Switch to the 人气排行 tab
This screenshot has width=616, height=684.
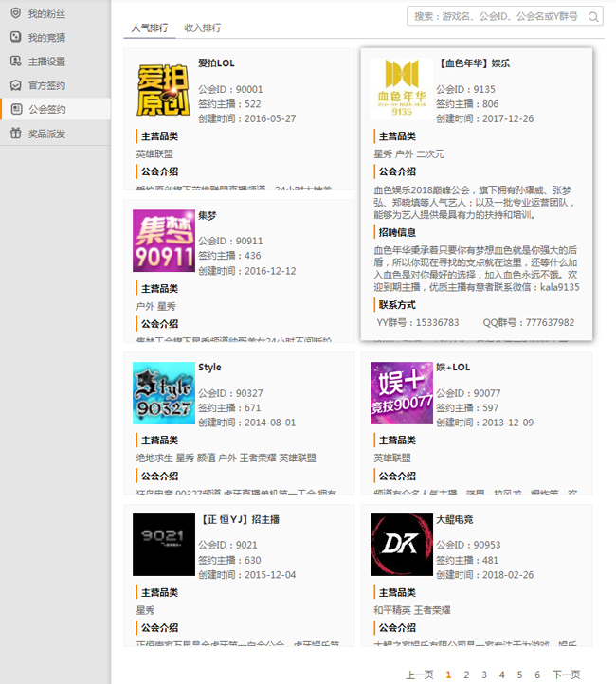150,28
